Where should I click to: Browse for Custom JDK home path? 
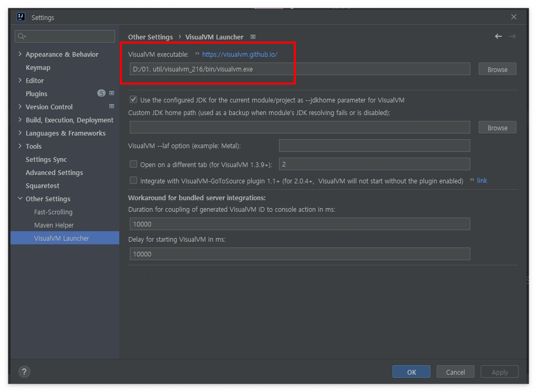(497, 127)
